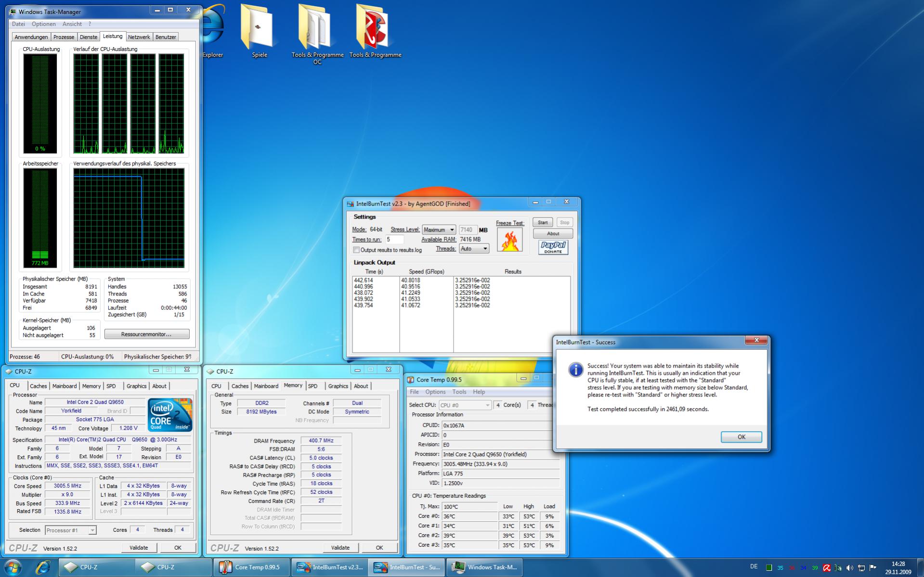Click the DE language indicator on the taskbar
The height and width of the screenshot is (577, 924).
click(x=754, y=566)
